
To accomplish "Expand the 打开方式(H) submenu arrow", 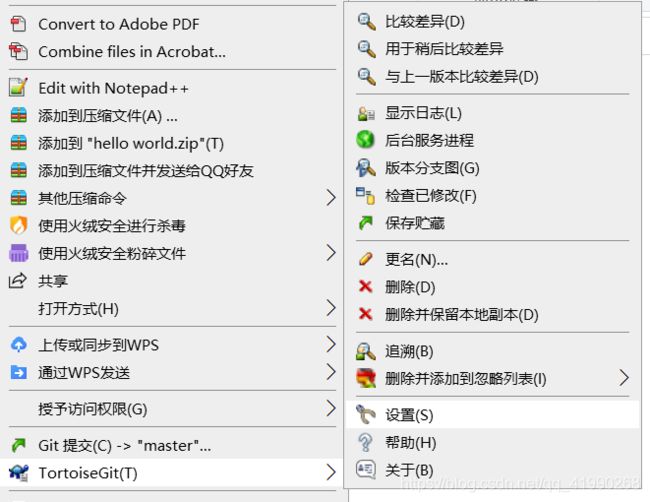I will coord(330,308).
